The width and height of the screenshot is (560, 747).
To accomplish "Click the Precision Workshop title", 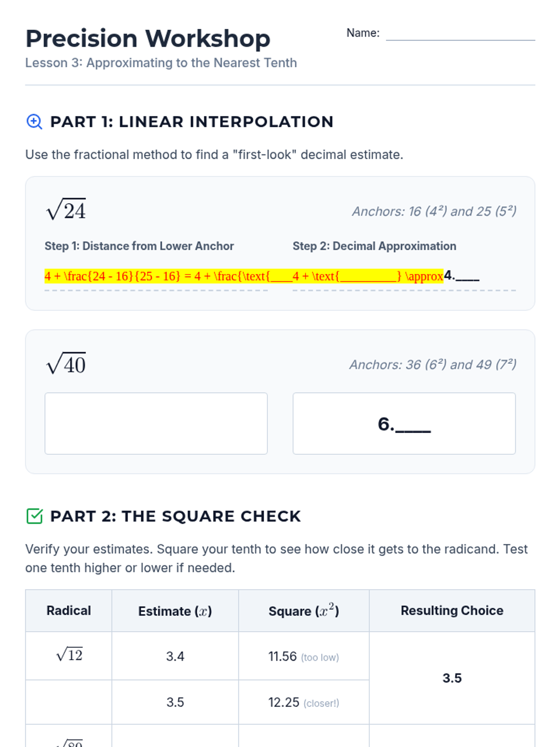I will point(148,38).
